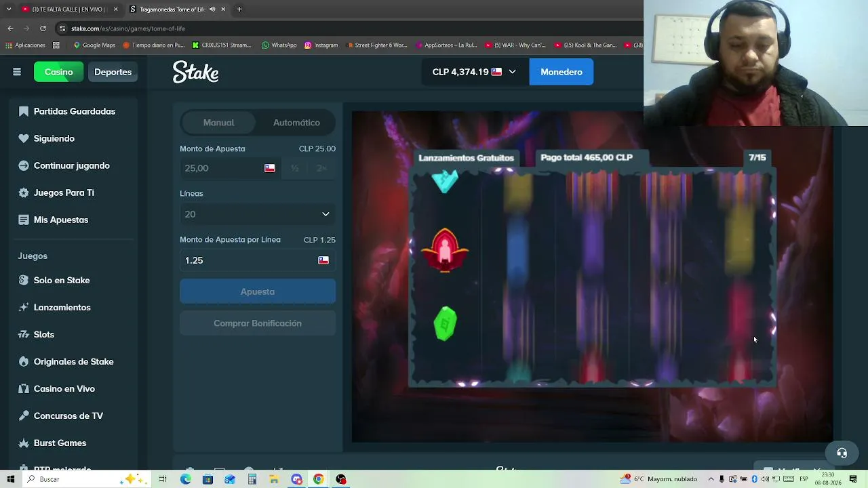The height and width of the screenshot is (488, 868).
Task: Switch to the Deportes section
Action: click(x=113, y=72)
